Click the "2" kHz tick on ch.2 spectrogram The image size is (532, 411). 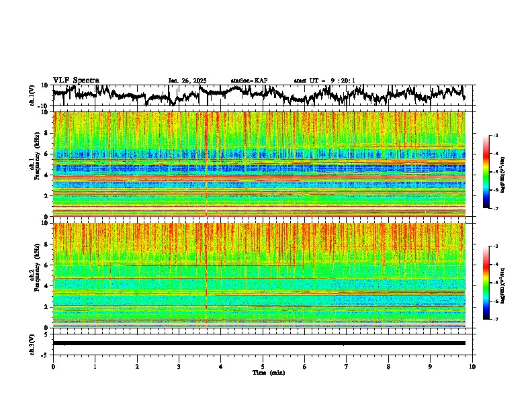[47, 307]
